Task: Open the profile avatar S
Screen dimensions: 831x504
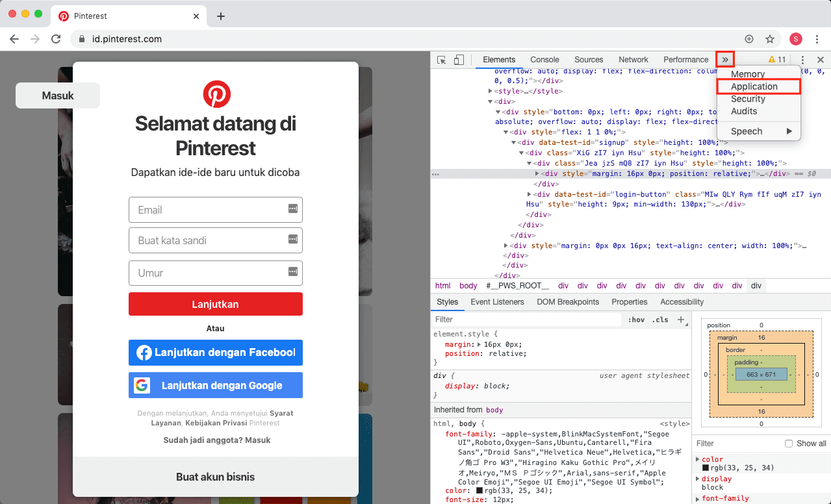Action: tap(796, 39)
